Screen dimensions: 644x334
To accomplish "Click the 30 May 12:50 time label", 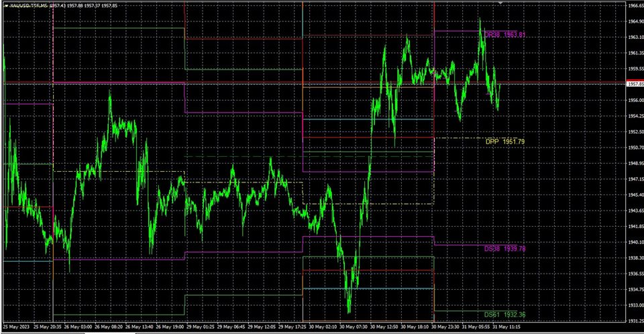I will click(384, 327).
